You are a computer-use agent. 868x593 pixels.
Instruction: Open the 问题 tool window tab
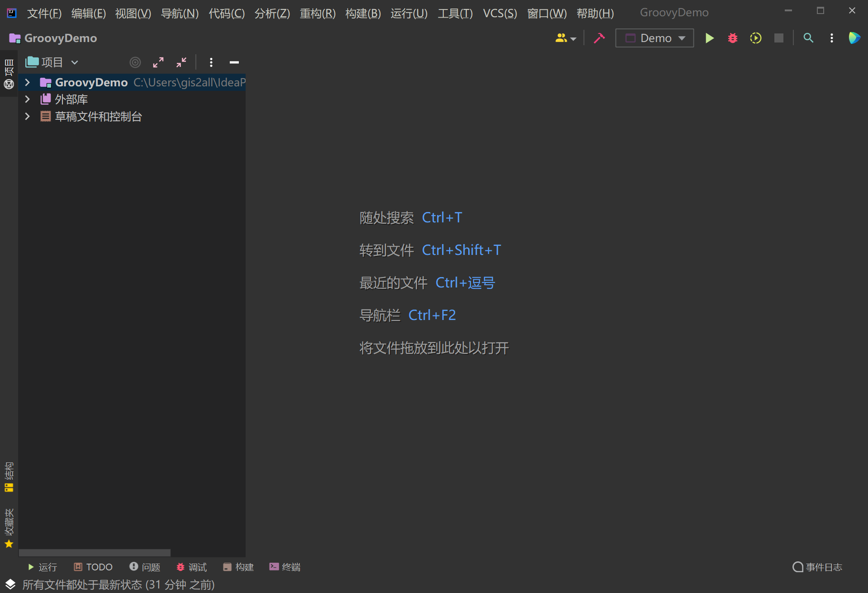coord(145,567)
